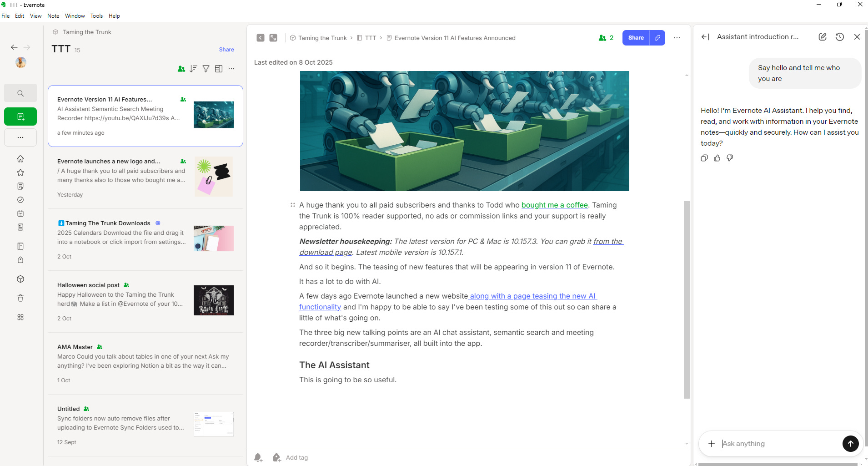Open the shared members count (2)
The height and width of the screenshot is (466, 868).
606,38
